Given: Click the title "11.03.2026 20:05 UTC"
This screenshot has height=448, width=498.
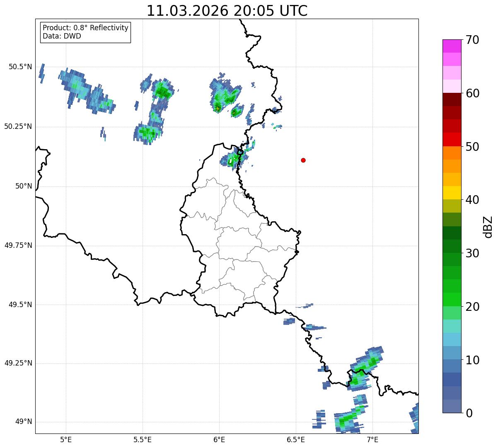Looking at the screenshot, I should [227, 11].
